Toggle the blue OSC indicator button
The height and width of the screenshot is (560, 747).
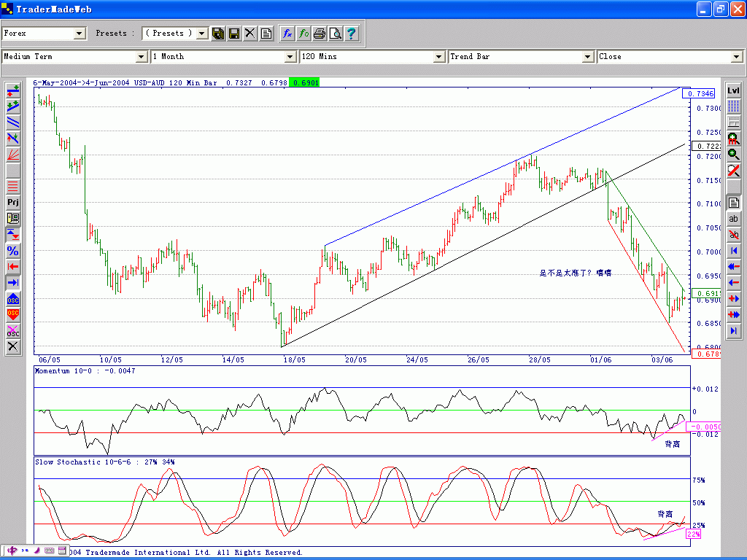[13, 299]
